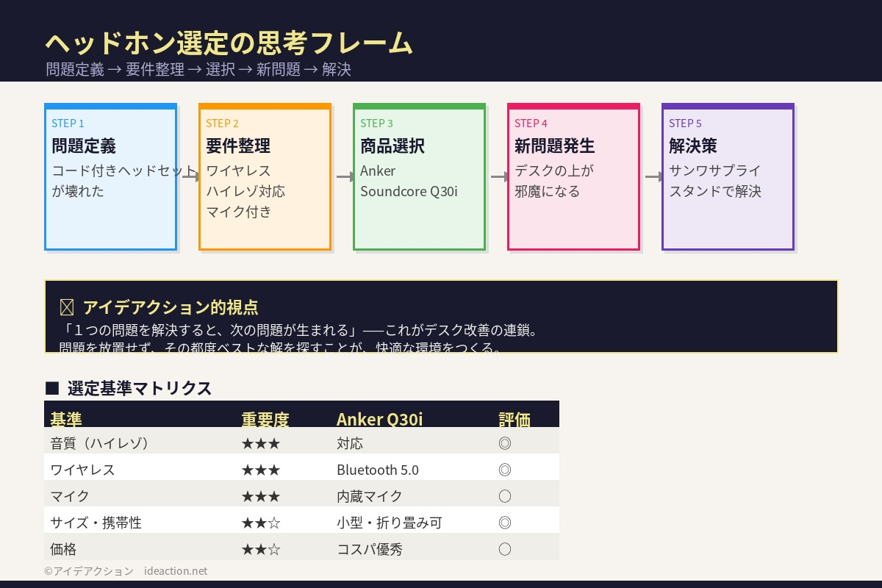Click the arrow pointing to the STEP 5 card

[653, 176]
